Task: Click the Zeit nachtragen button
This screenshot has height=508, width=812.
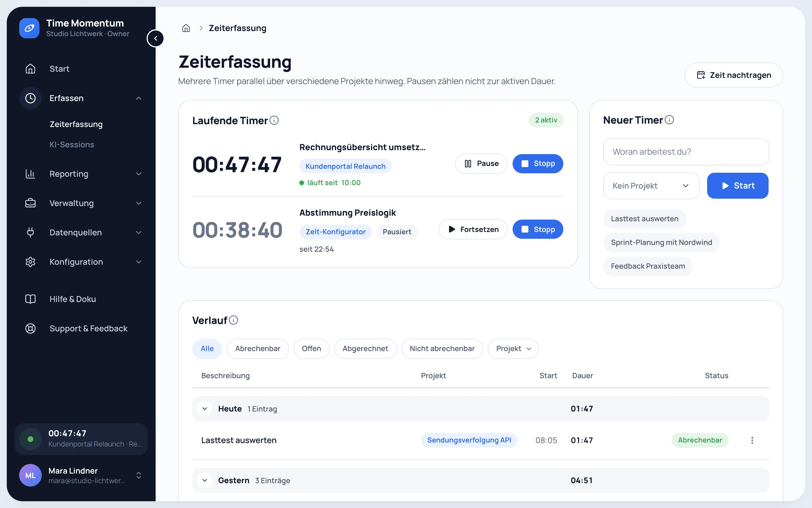Action: coord(734,75)
